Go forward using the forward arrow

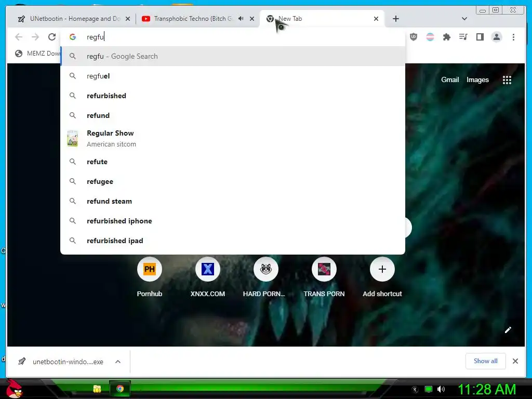pyautogui.click(x=35, y=37)
